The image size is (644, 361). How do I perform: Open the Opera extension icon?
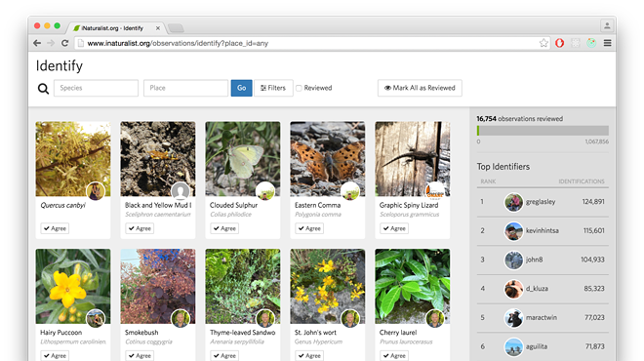tap(559, 43)
